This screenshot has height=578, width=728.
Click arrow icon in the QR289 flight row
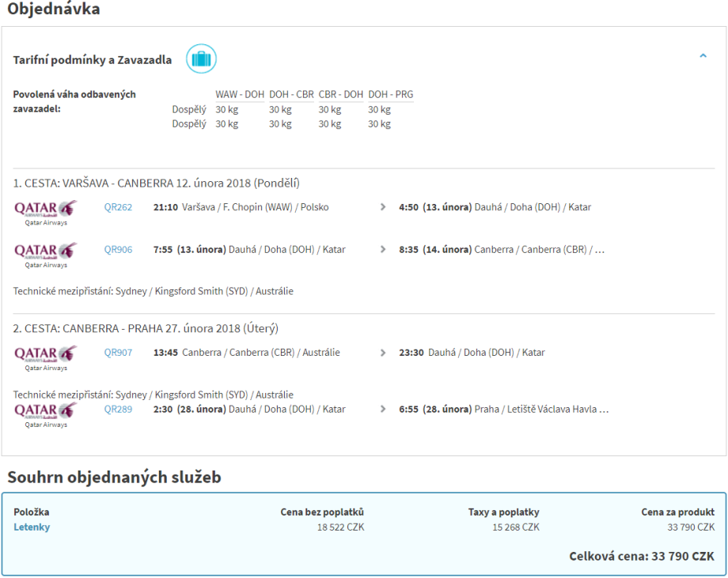point(383,410)
